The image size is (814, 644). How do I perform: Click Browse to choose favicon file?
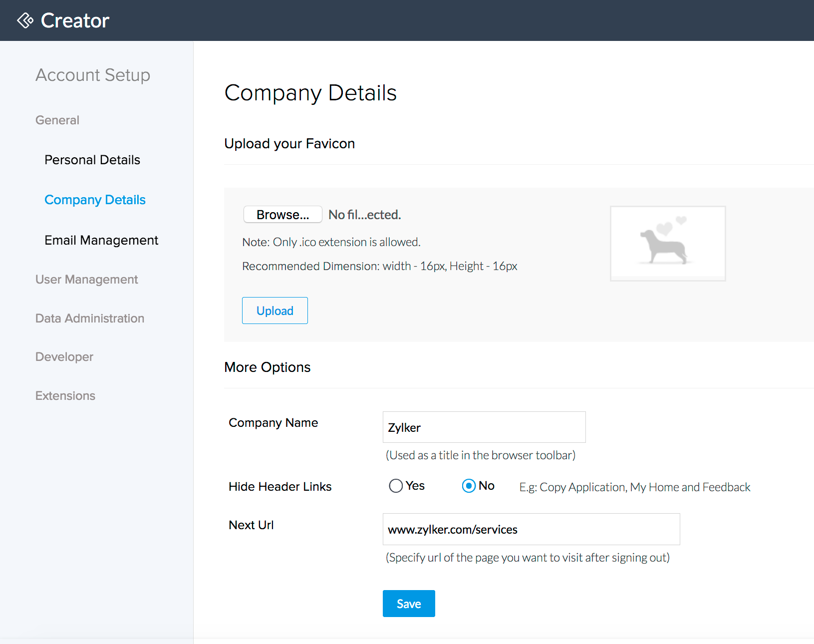(283, 215)
